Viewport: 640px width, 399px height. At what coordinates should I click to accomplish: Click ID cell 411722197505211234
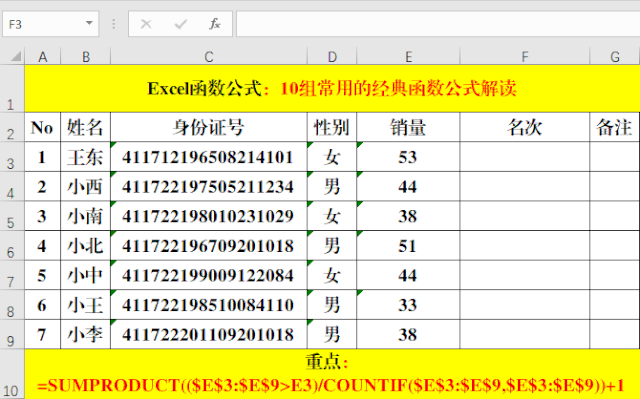pos(209,186)
